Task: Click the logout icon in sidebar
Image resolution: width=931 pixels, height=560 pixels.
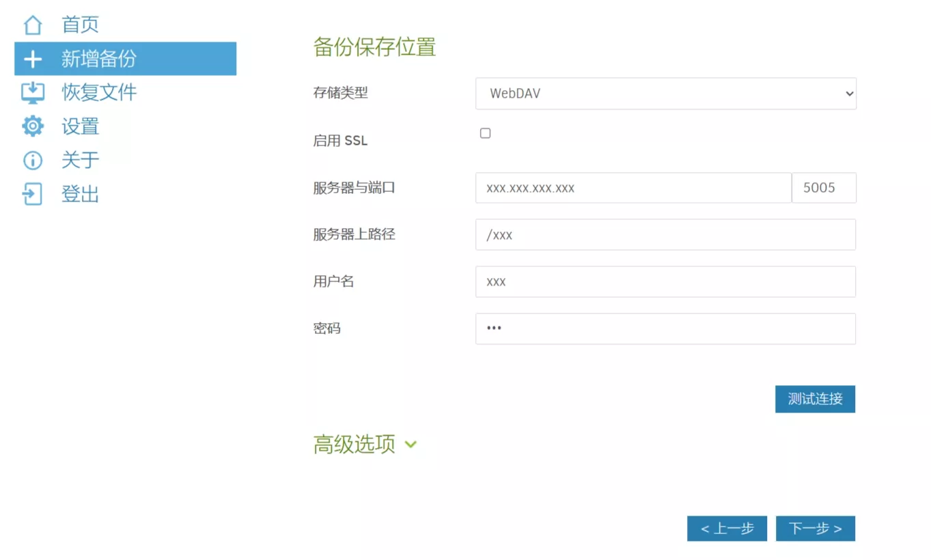Action: 33,194
